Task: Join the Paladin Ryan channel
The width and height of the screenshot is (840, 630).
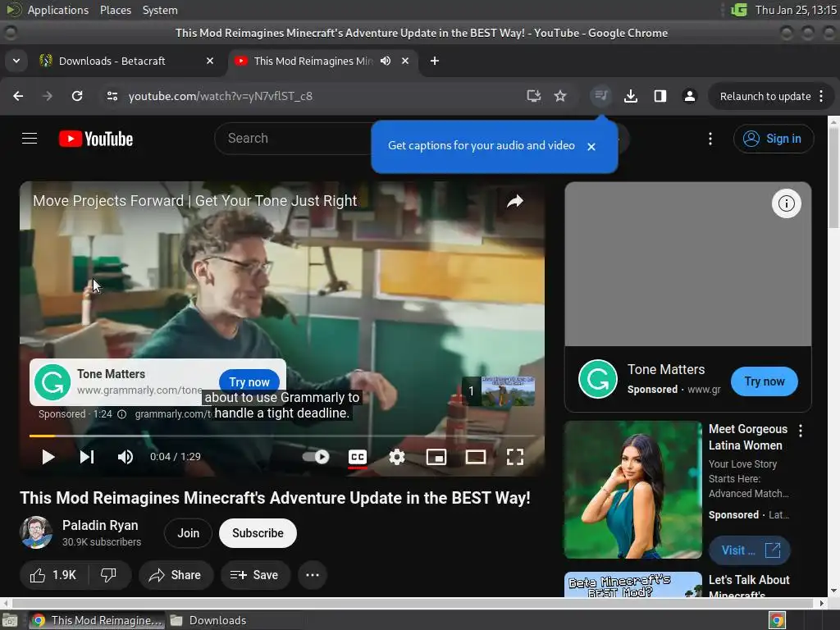Action: 188,533
